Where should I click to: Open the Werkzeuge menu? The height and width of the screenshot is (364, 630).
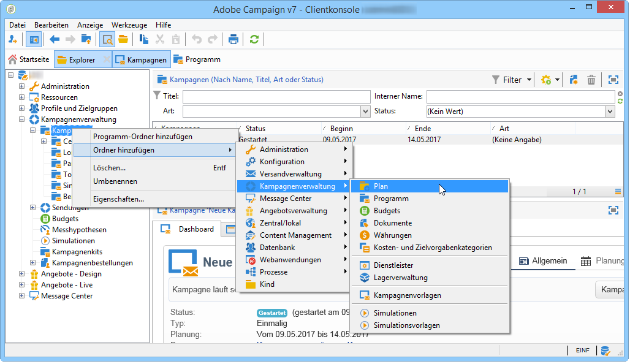129,25
